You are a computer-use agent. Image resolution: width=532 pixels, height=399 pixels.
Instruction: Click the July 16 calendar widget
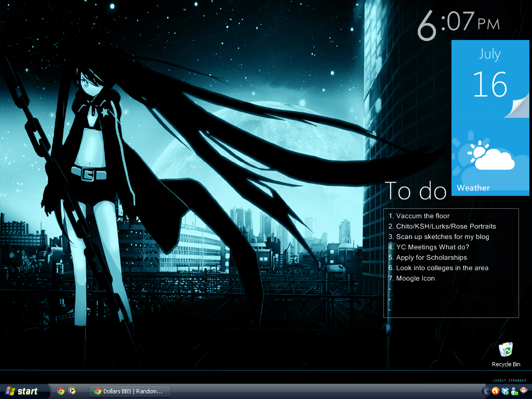click(490, 79)
